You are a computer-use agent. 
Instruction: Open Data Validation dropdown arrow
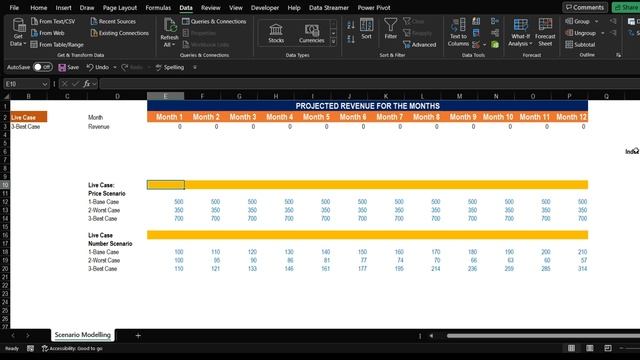click(484, 44)
